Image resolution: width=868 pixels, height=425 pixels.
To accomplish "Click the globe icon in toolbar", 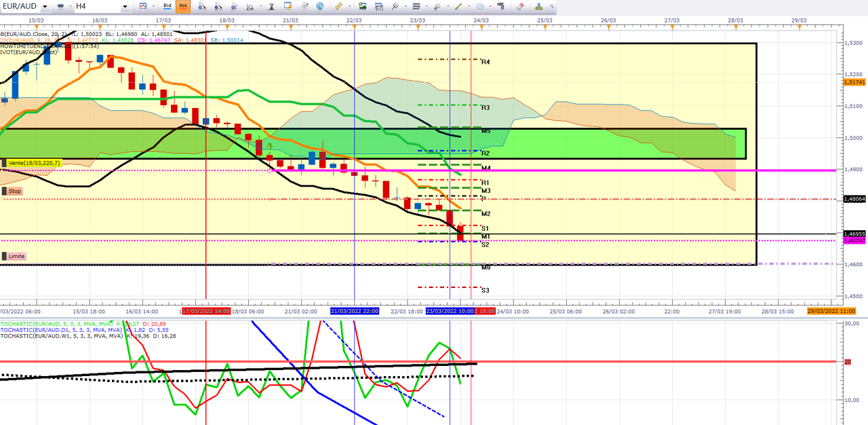I will point(319,6).
